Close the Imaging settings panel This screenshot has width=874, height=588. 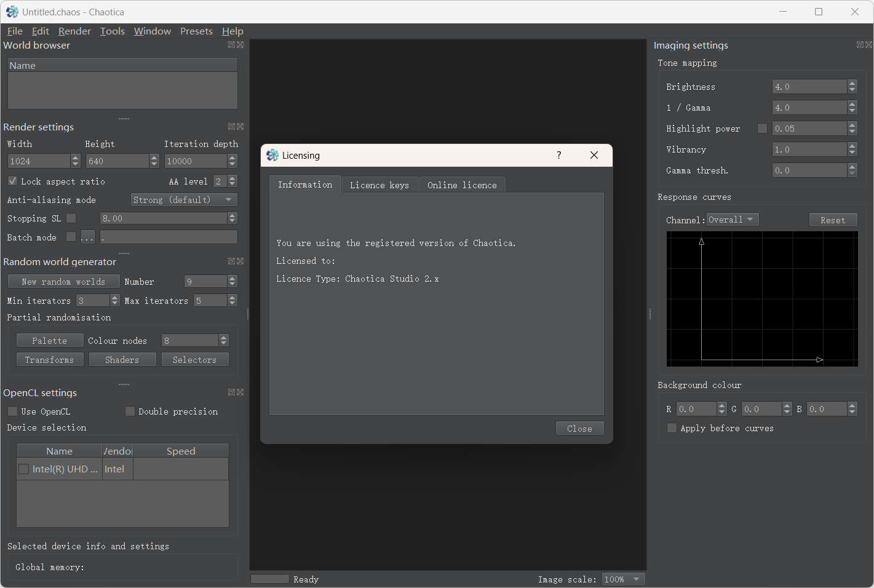(869, 45)
